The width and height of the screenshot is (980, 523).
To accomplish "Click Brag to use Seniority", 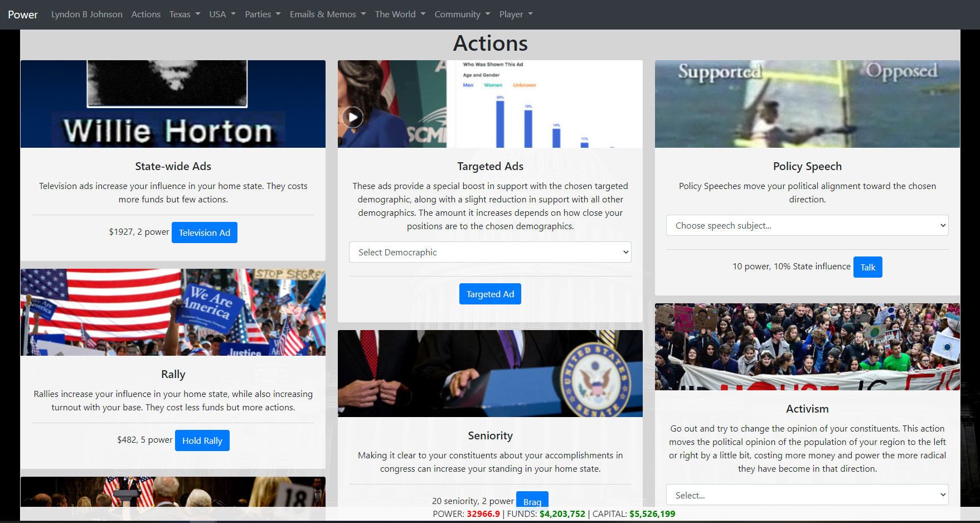I will tap(532, 501).
